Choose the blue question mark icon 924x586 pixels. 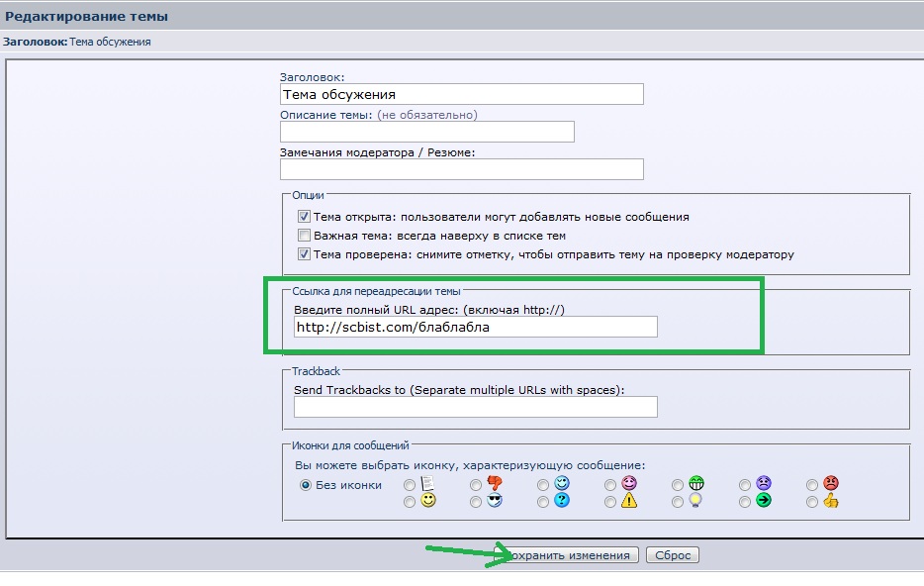click(x=543, y=503)
